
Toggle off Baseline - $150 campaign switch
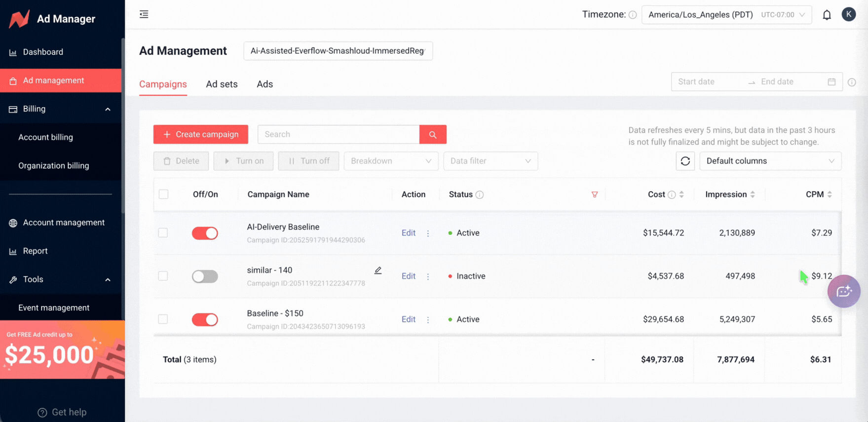[205, 319]
